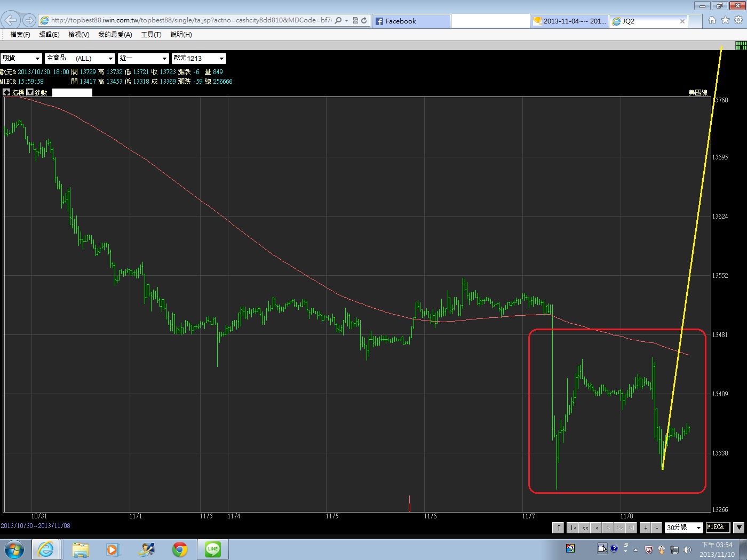Open the address bar URL history dropdown arrow

tap(346, 20)
